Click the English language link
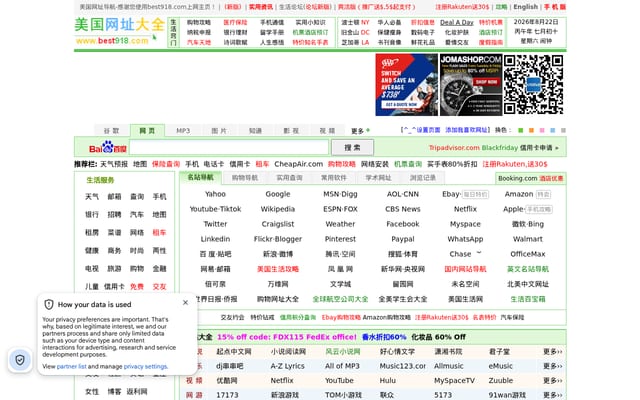640x400 pixels. click(525, 7)
